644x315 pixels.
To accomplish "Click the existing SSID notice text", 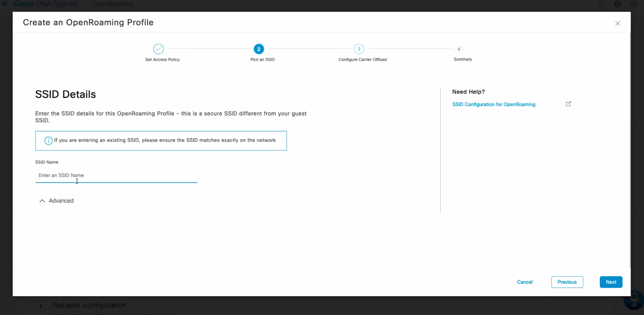I will click(165, 140).
